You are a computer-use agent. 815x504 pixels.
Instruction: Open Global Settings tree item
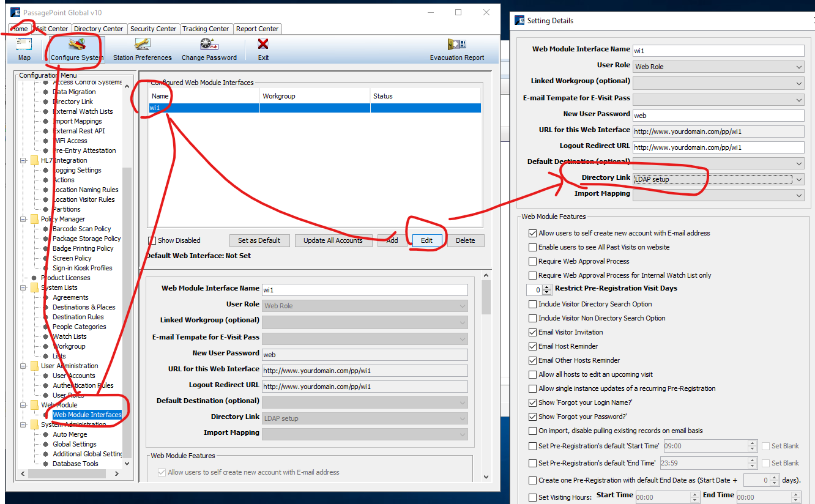74,444
